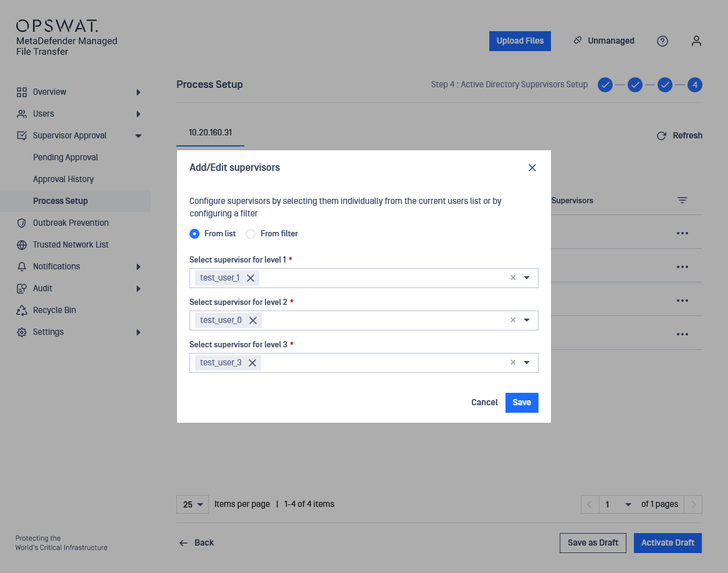The height and width of the screenshot is (573, 728).
Task: Cancel the supervisor dialog
Action: pos(484,403)
